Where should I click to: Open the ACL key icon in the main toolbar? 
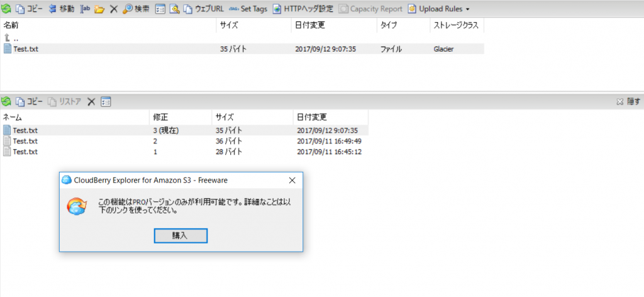tap(175, 9)
